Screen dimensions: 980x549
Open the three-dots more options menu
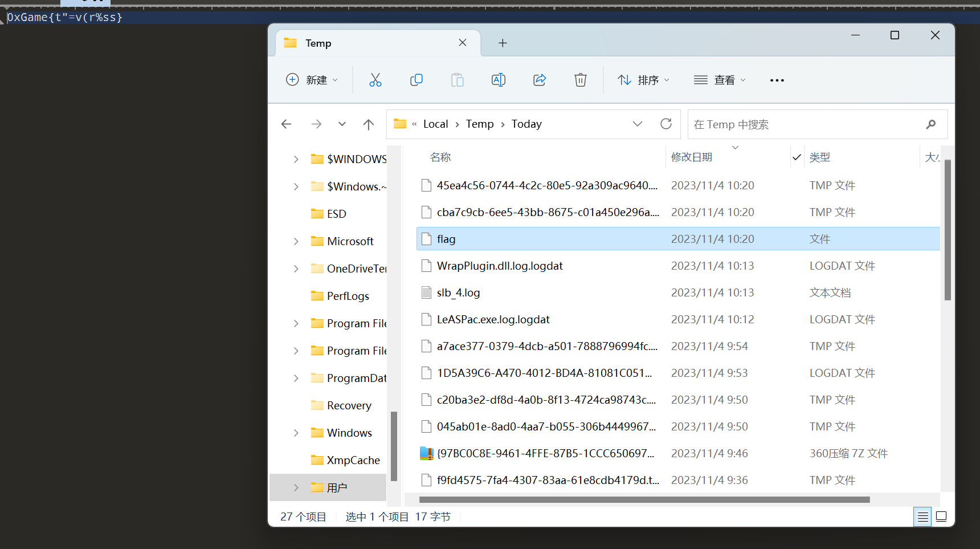(x=777, y=80)
